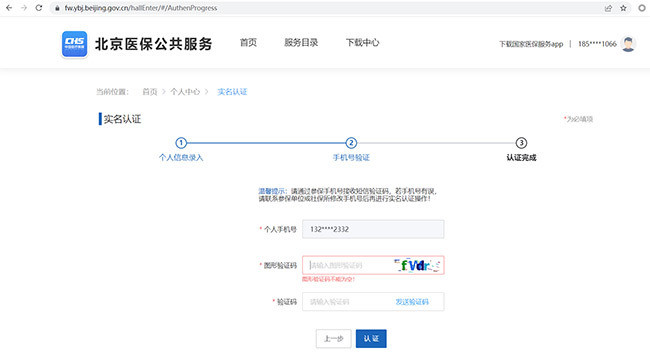This screenshot has height=361, width=650.
Task: Reload the page with refresh icon
Action: (x=39, y=8)
